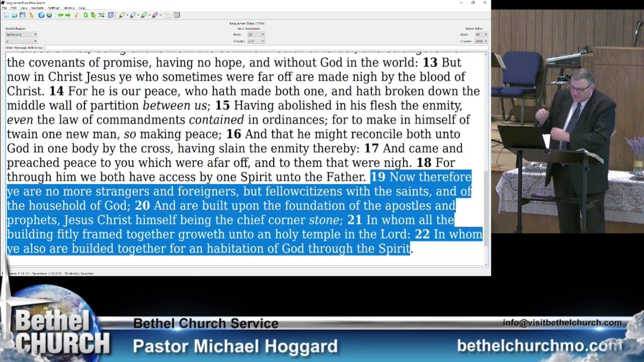Go forward with the green right arrow

[x=68, y=15]
